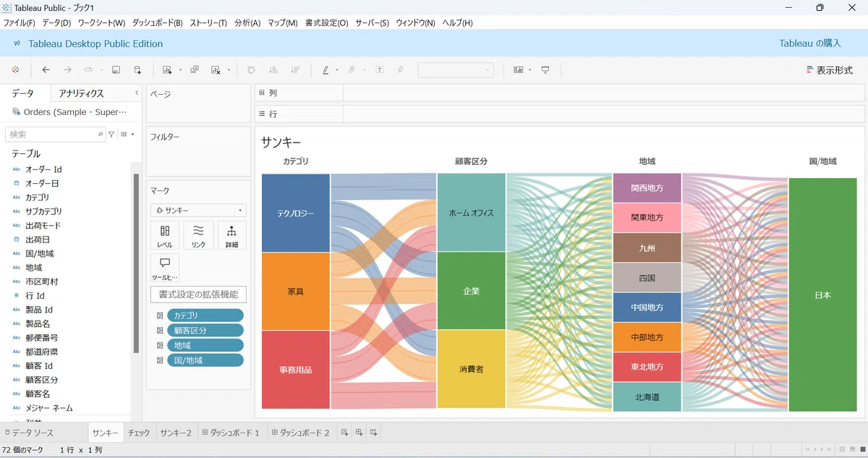Click the clear sheet toolbar icon
868x458 pixels.
(216, 70)
